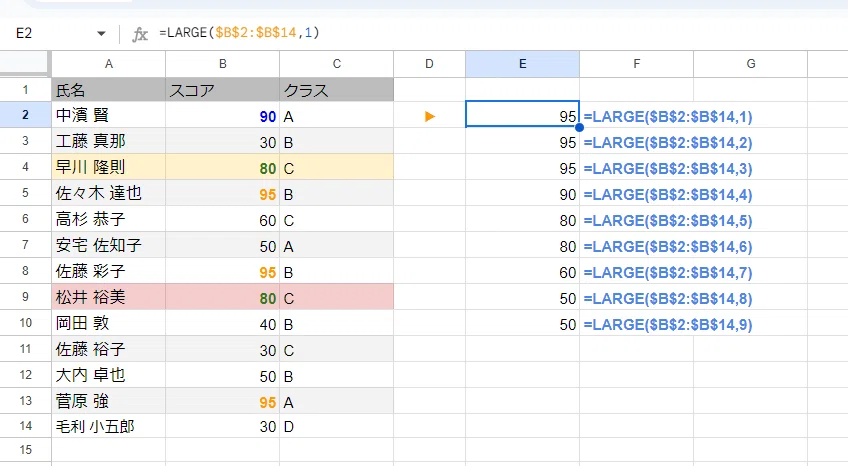Select row 14 header
Screen dimensions: 848x466
[x=25, y=425]
